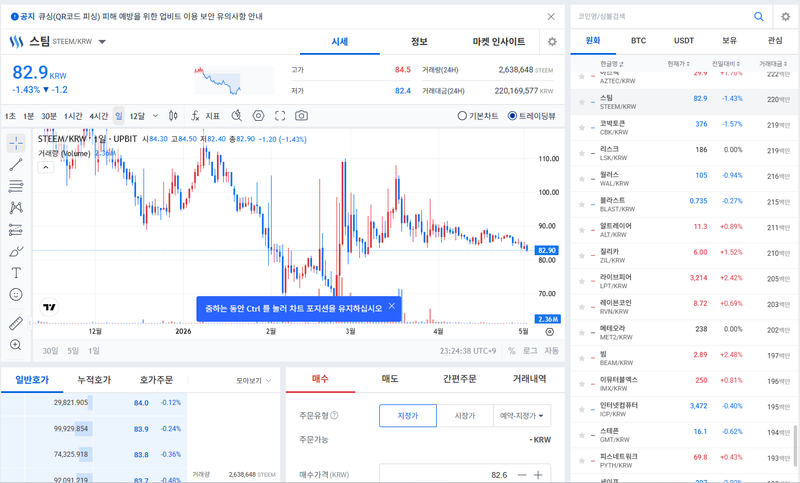
Task: Switch to the 정보 tab
Action: coord(419,42)
